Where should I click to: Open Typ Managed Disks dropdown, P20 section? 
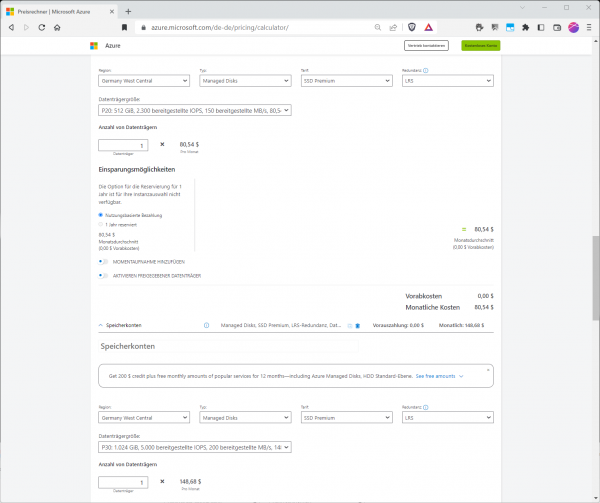click(245, 81)
